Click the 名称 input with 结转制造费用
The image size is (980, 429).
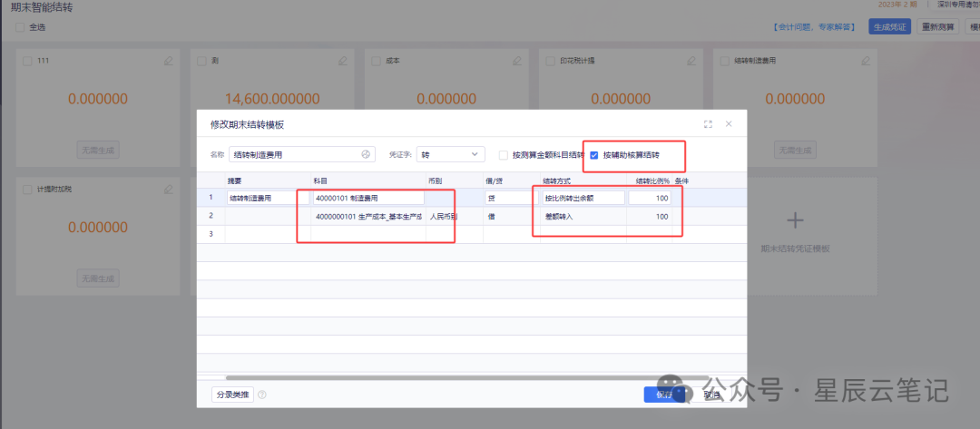[x=302, y=154]
